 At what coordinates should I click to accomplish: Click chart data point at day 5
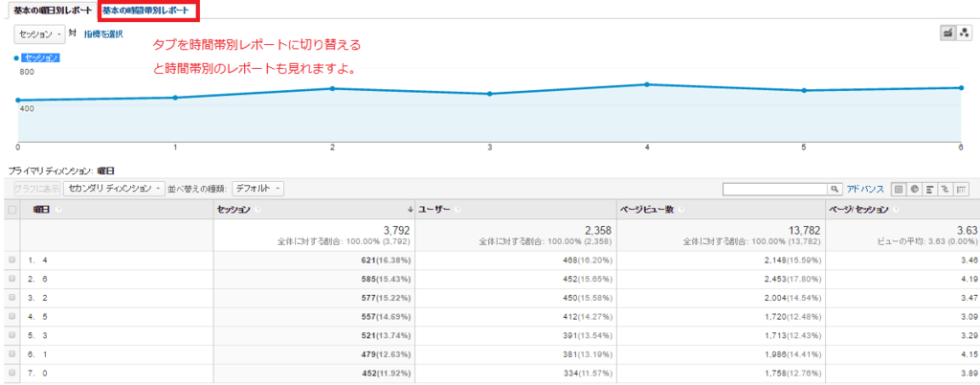[x=804, y=91]
